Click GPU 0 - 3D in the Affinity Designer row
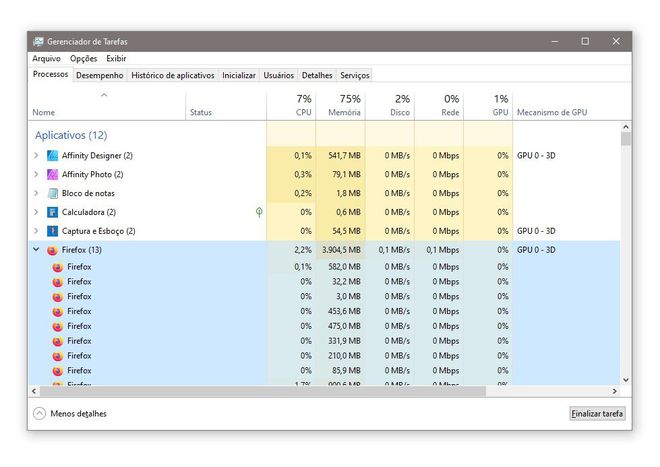Viewport: 660px width, 467px height. coord(536,155)
